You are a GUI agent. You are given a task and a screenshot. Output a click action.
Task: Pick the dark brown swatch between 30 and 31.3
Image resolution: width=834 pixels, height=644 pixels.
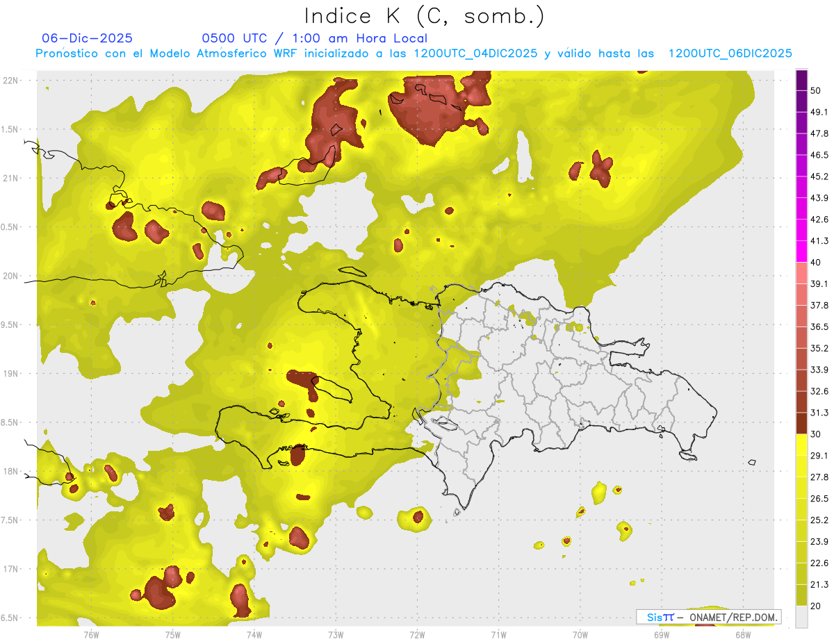pyautogui.click(x=801, y=423)
